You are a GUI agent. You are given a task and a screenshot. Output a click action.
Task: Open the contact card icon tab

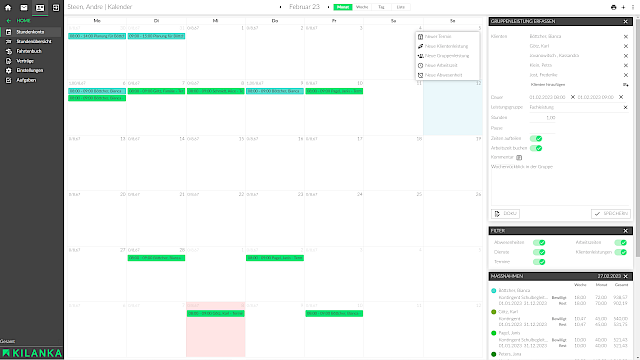click(40, 7)
